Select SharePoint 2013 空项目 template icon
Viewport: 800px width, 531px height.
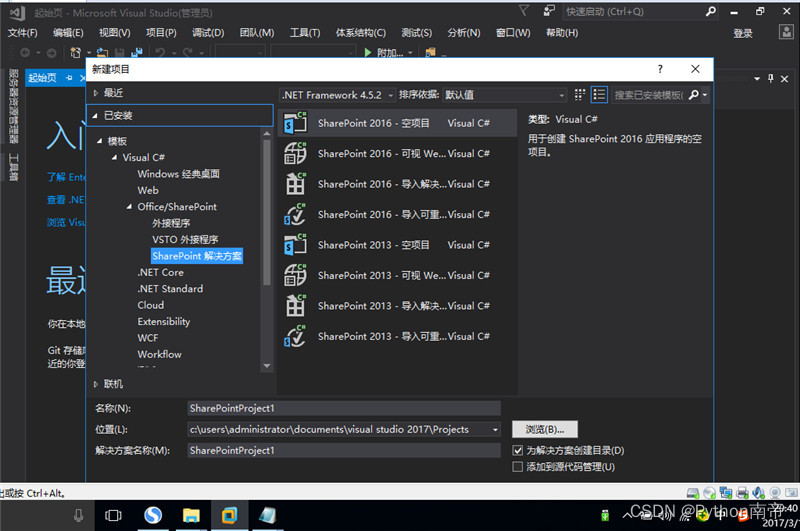click(x=295, y=245)
